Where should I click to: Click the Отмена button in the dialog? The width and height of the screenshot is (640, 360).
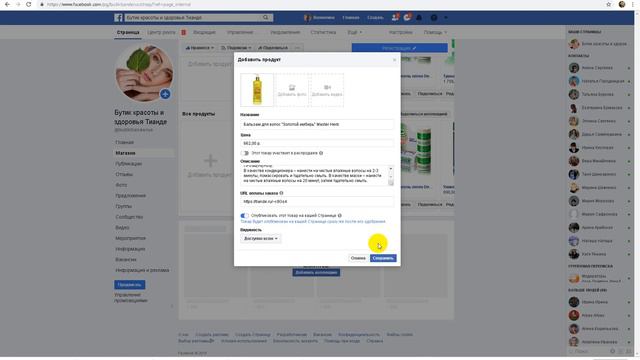pos(358,258)
